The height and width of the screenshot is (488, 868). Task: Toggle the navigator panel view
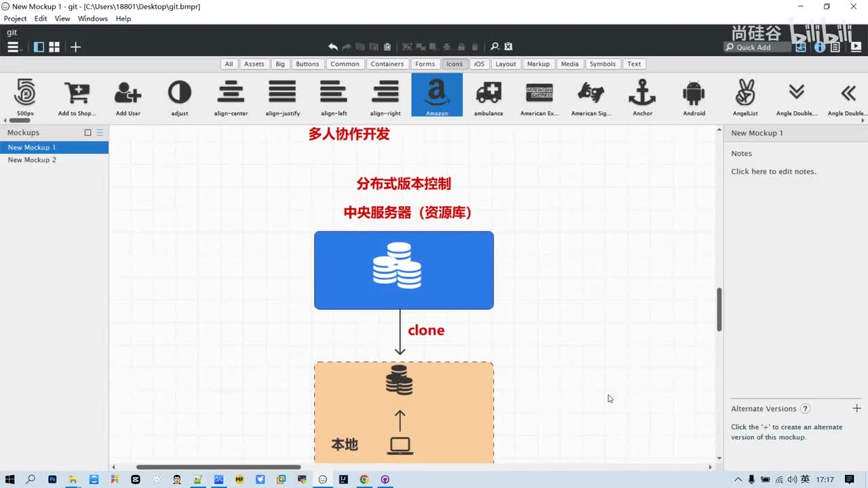pos(39,47)
